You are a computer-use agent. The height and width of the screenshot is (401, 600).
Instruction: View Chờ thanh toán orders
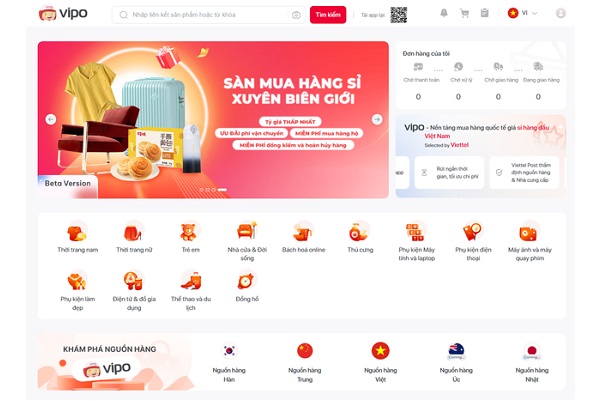421,81
